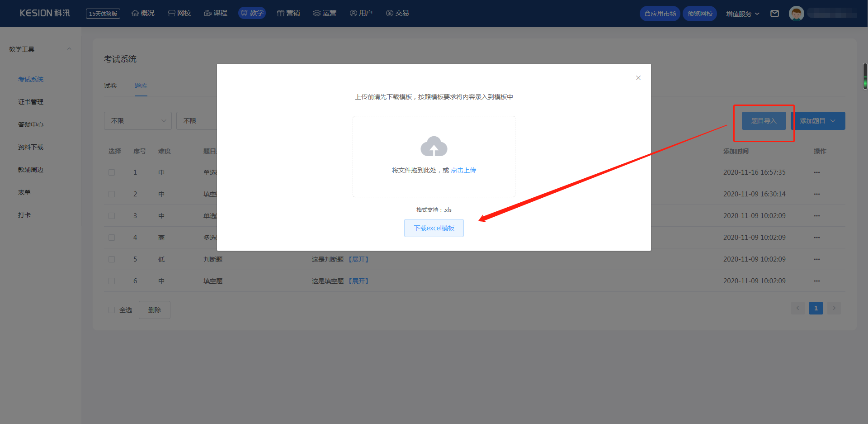The height and width of the screenshot is (424, 868).
Task: Open the 应用市场 app market
Action: 660,14
